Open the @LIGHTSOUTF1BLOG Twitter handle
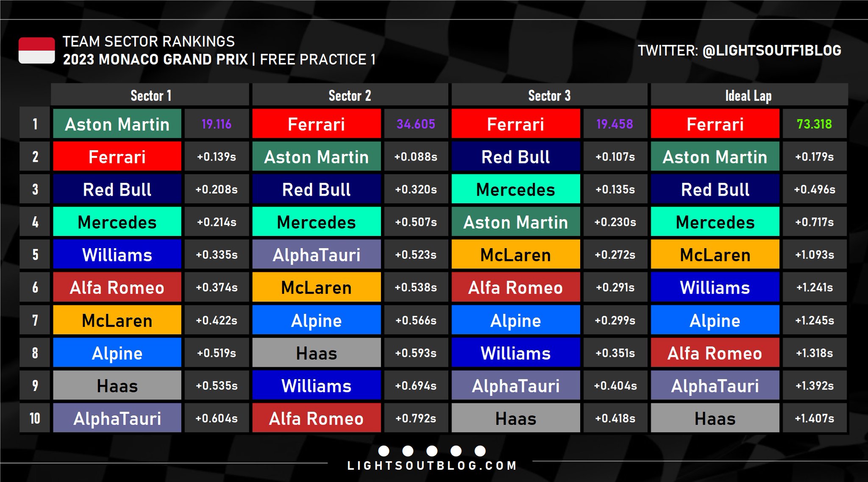868x482 pixels. pyautogui.click(x=772, y=50)
